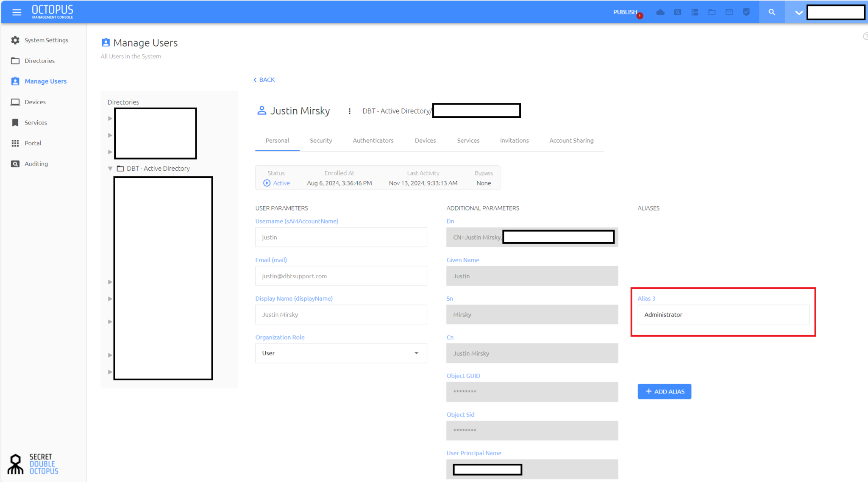Switch to the Security tab
This screenshot has height=482, width=868.
click(321, 140)
